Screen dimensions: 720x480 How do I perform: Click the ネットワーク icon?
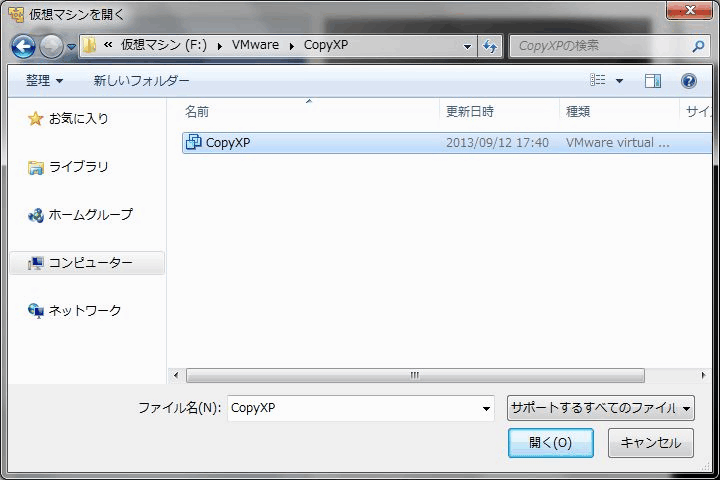[x=35, y=311]
